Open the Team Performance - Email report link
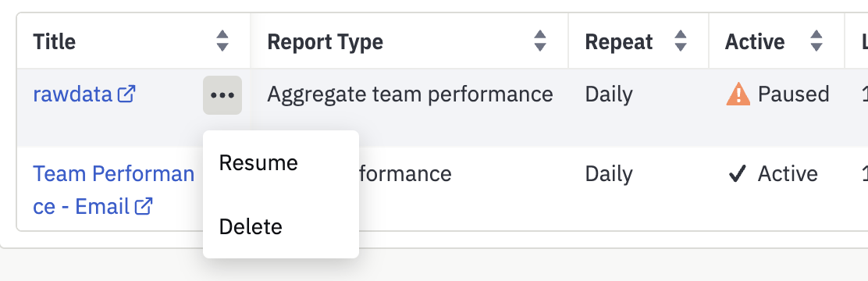Image resolution: width=868 pixels, height=281 pixels. tap(113, 190)
